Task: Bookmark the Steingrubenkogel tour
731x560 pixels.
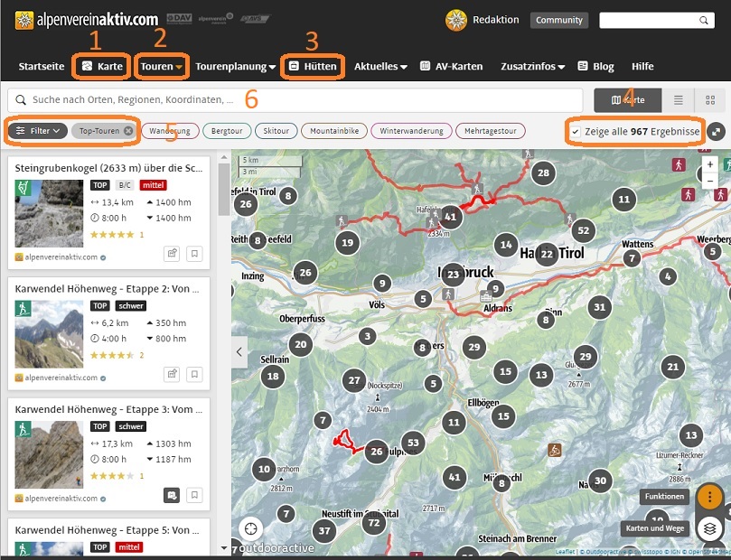Action: tap(194, 254)
